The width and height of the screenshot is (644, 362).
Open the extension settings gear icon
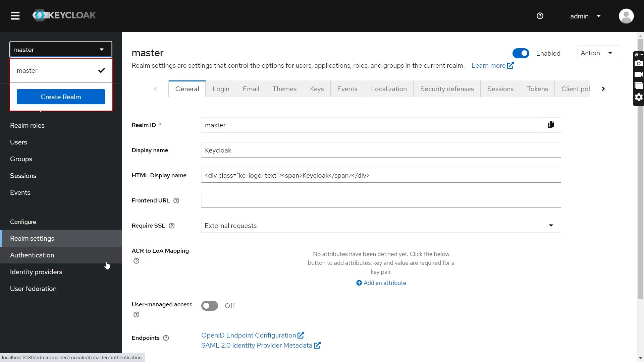[639, 97]
